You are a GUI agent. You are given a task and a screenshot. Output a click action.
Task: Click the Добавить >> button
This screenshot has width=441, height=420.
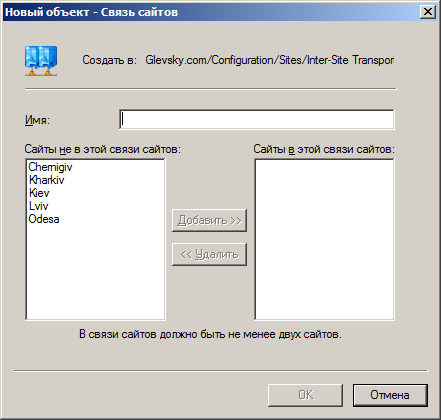pos(209,220)
